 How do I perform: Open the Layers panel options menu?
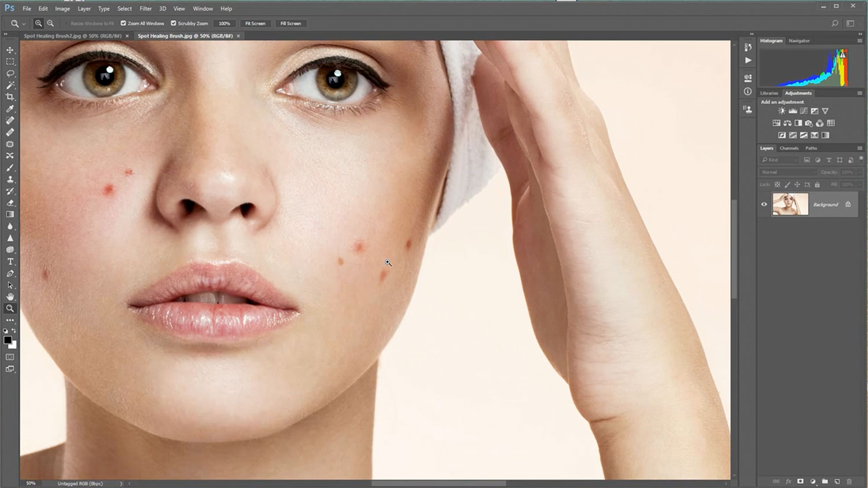point(859,148)
